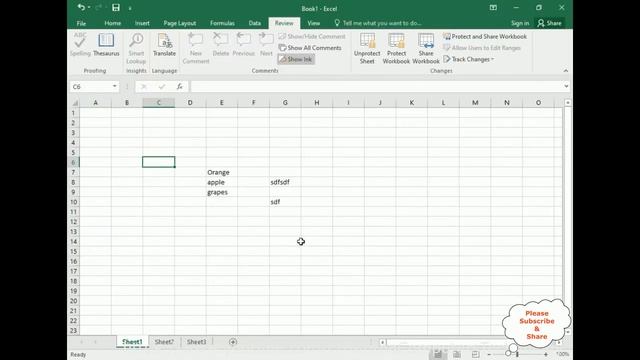Click the Select All corner triangle
Viewport: 640px width, 360px height.
coord(74,102)
